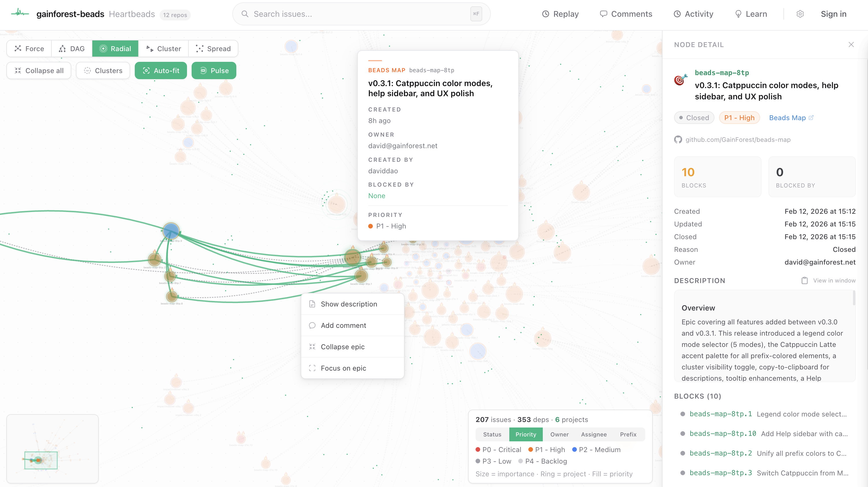
Task: Switch legend to Status tab
Action: pos(492,434)
